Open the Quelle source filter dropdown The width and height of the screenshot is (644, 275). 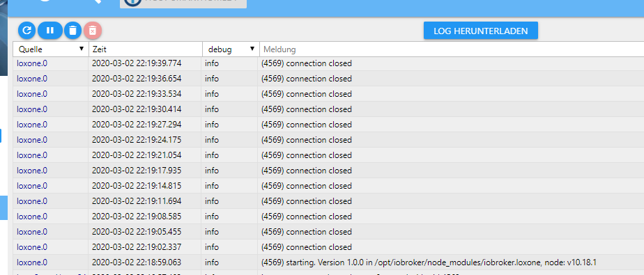51,49
